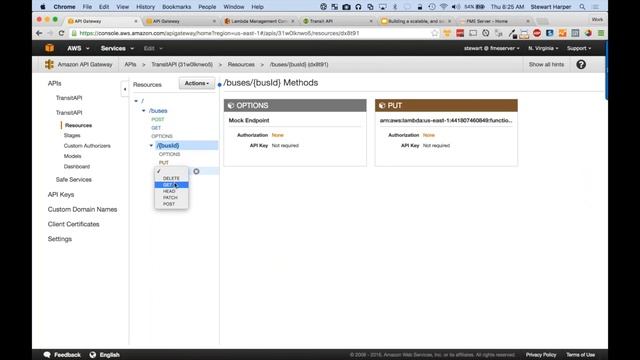Click the Amazon API Gateway service icon
This screenshot has width=640, height=360.
point(49,64)
